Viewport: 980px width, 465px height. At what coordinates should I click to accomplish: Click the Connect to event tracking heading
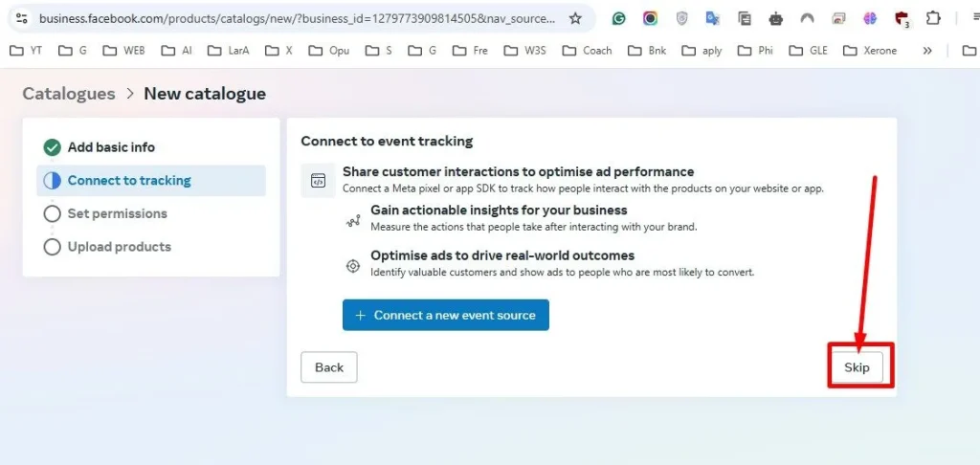click(387, 142)
